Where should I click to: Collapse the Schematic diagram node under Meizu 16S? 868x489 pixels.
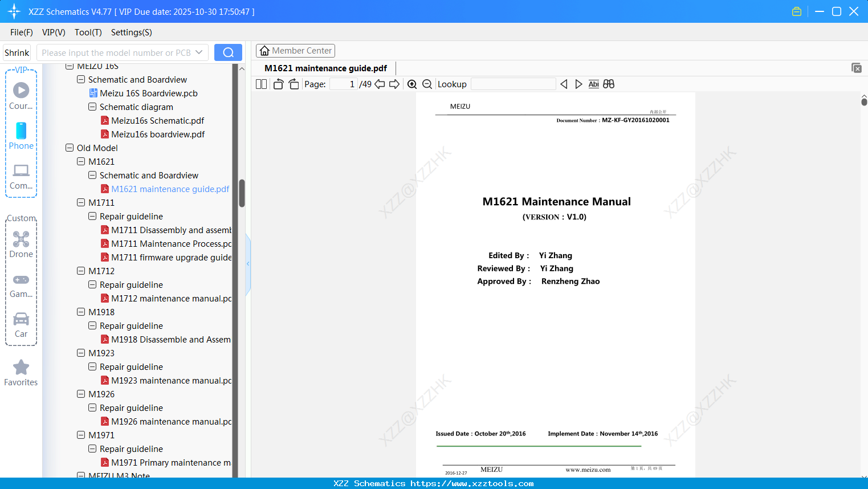tap(92, 107)
